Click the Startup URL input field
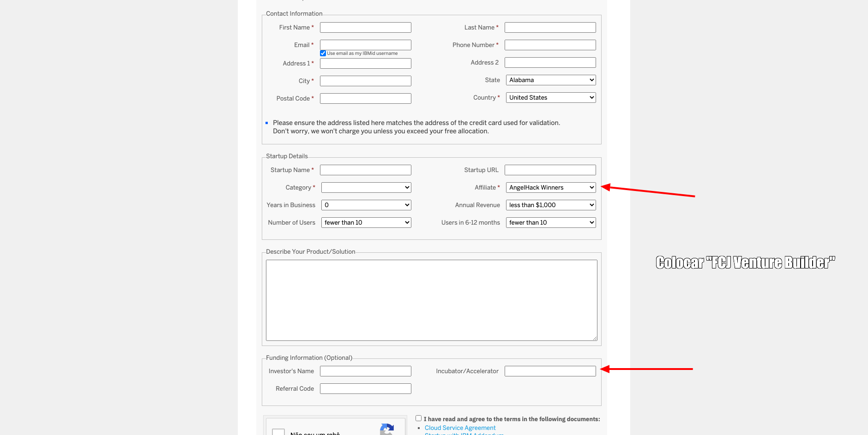 [x=550, y=170]
